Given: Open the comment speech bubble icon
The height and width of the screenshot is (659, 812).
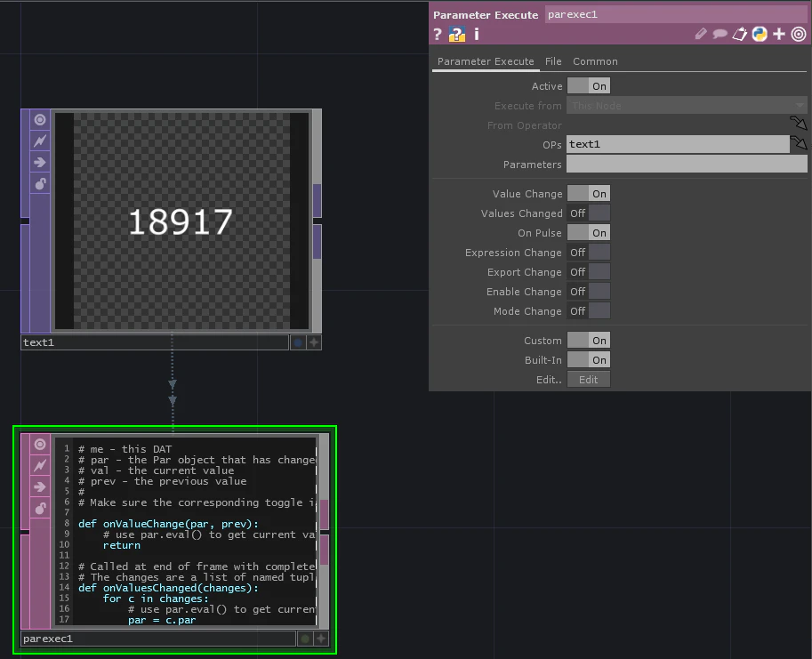Looking at the screenshot, I should [x=720, y=34].
